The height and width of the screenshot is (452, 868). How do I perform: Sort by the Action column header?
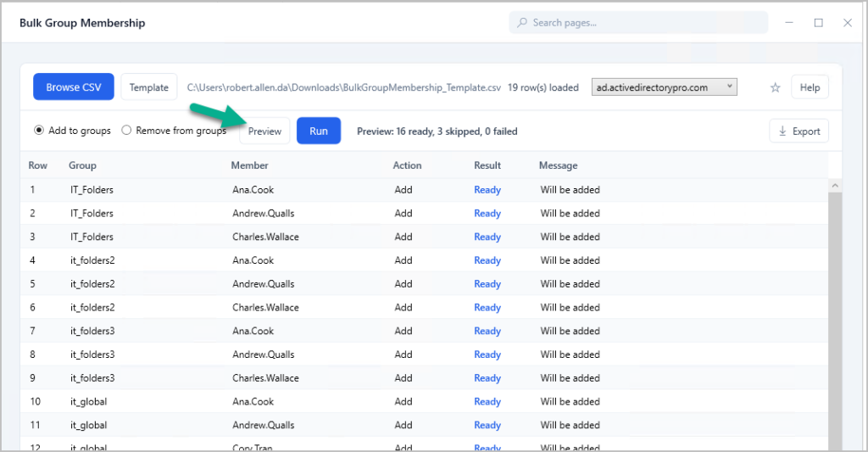[407, 165]
